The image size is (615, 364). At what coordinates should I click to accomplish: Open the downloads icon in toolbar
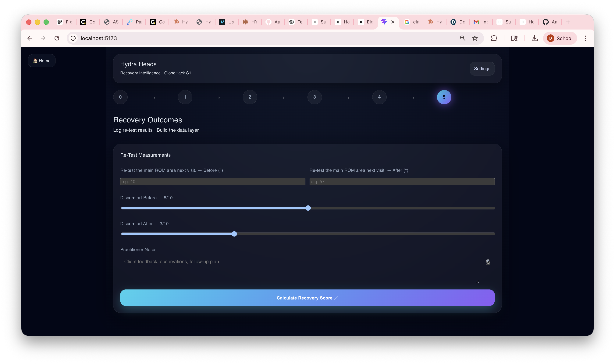pos(534,38)
